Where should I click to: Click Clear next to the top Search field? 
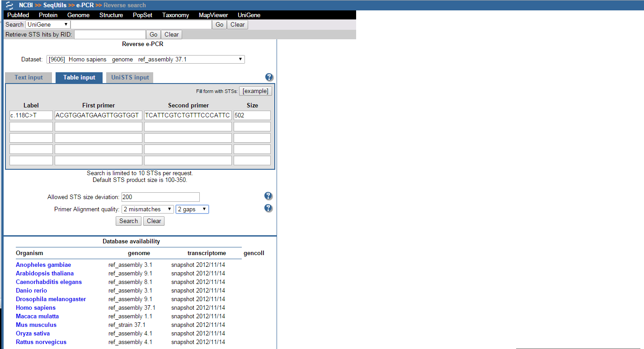[x=238, y=24]
